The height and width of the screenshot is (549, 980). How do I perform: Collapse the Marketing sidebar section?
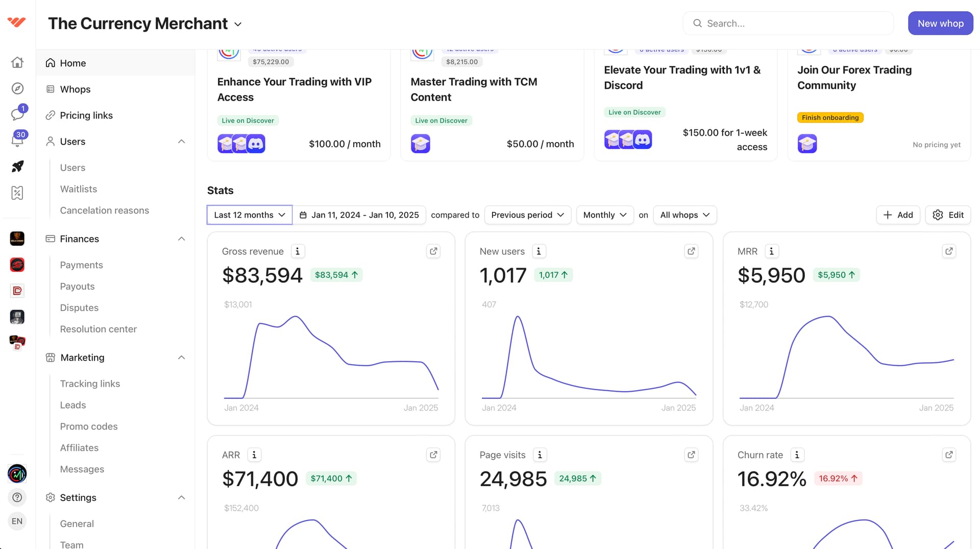[181, 357]
